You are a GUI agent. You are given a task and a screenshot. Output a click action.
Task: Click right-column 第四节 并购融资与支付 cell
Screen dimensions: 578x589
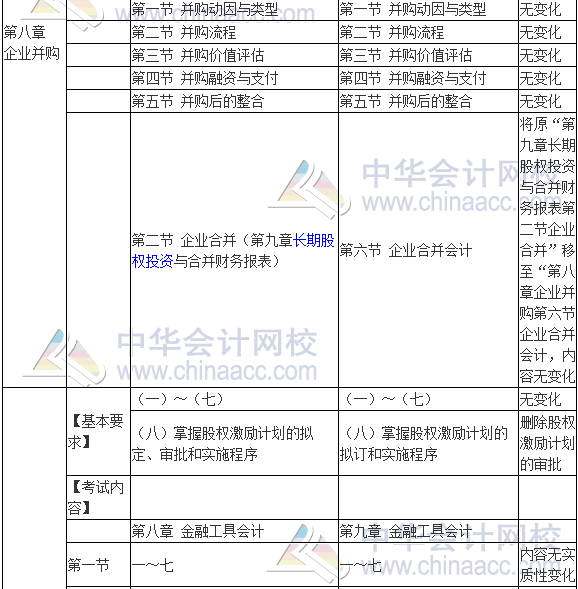pos(428,78)
